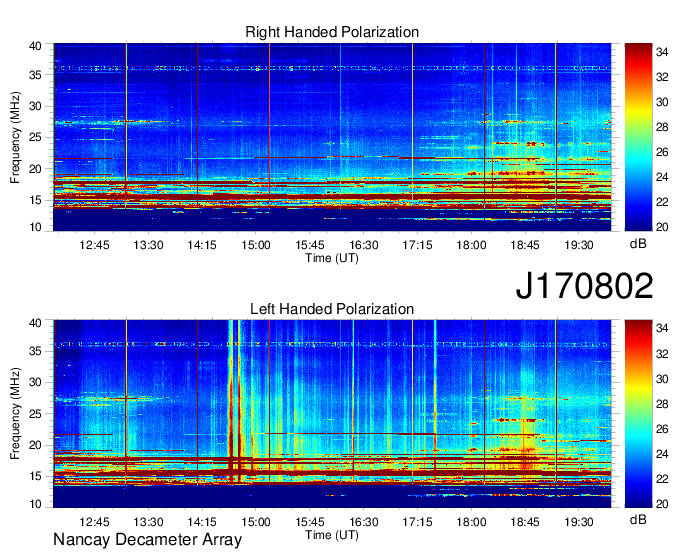Image resolution: width=680 pixels, height=552 pixels.
Task: Select the J170802 observation label
Action: point(584,286)
